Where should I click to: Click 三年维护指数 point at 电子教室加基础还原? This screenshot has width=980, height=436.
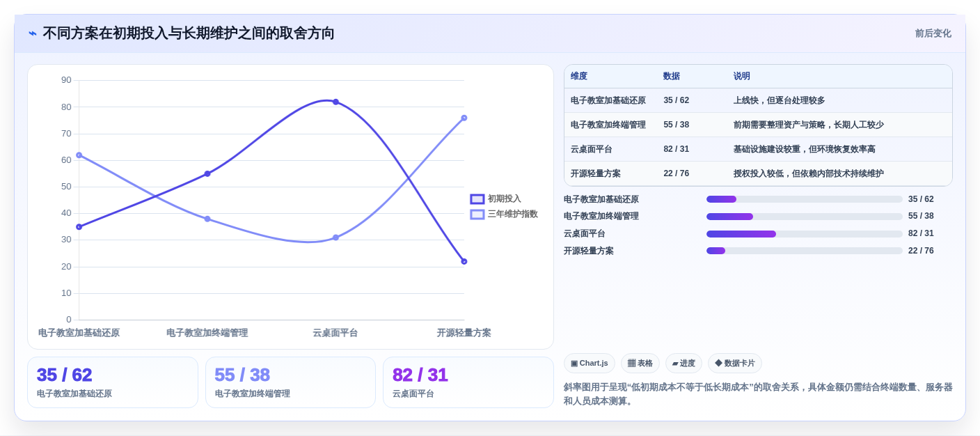tap(79, 155)
